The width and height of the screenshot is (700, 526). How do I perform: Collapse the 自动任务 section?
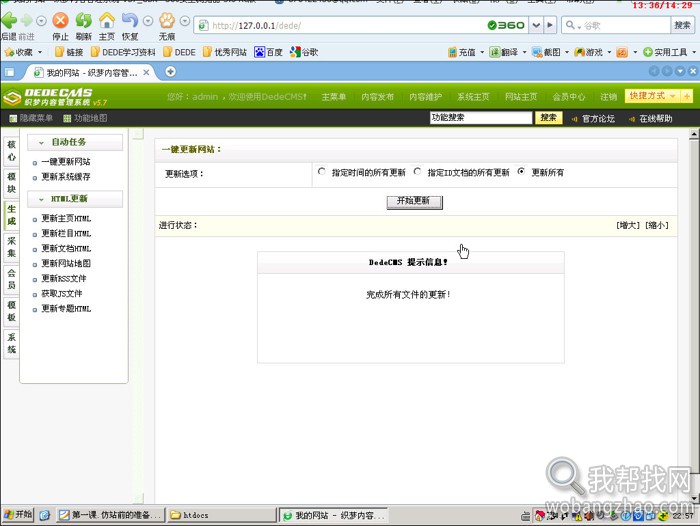pyautogui.click(x=75, y=142)
